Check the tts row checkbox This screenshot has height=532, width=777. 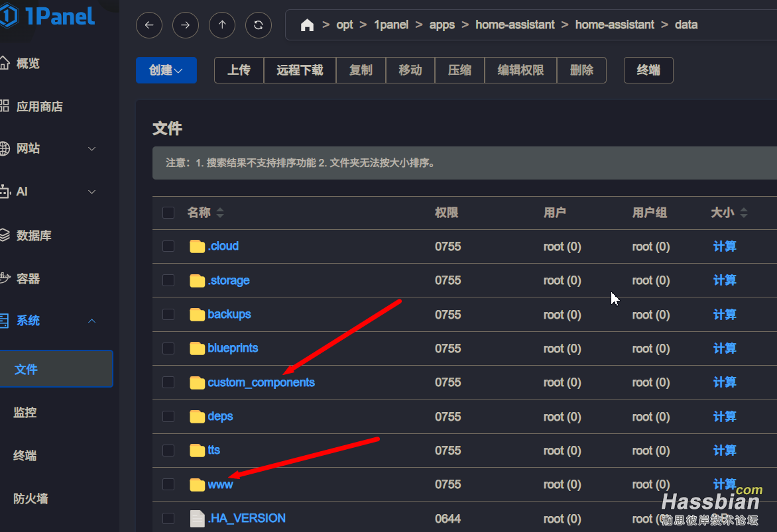click(168, 451)
